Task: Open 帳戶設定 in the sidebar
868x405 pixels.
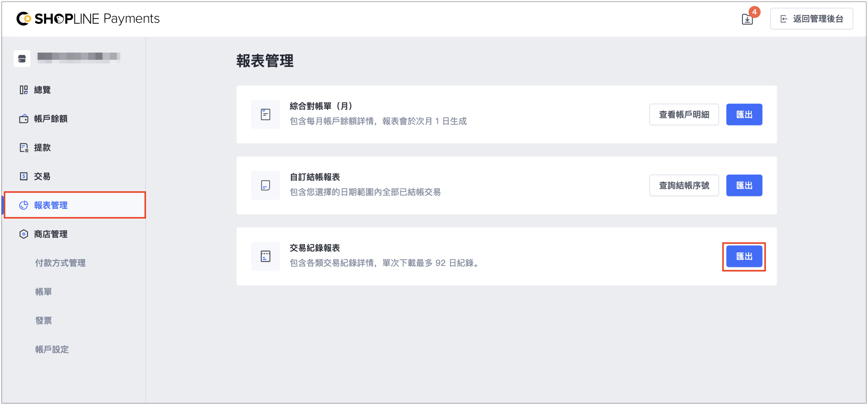Action: point(52,349)
